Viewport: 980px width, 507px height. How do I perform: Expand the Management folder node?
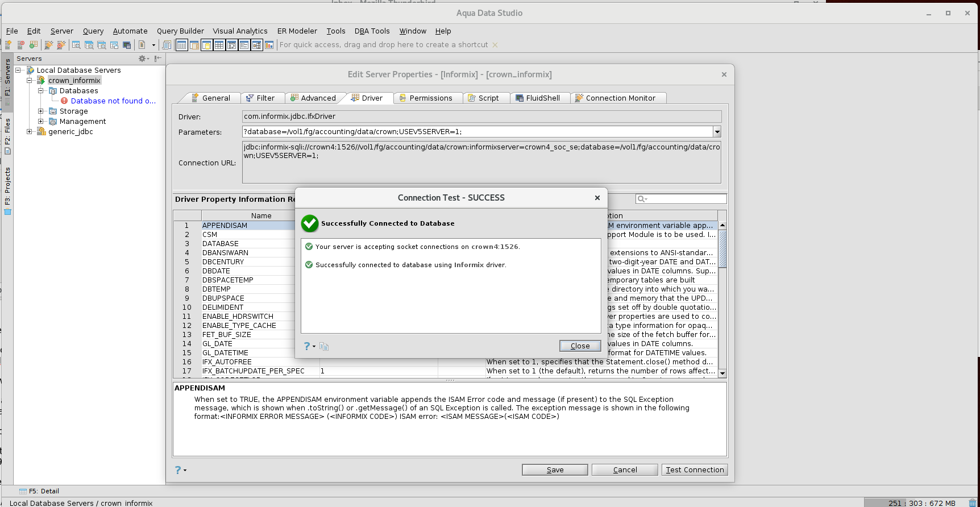41,121
